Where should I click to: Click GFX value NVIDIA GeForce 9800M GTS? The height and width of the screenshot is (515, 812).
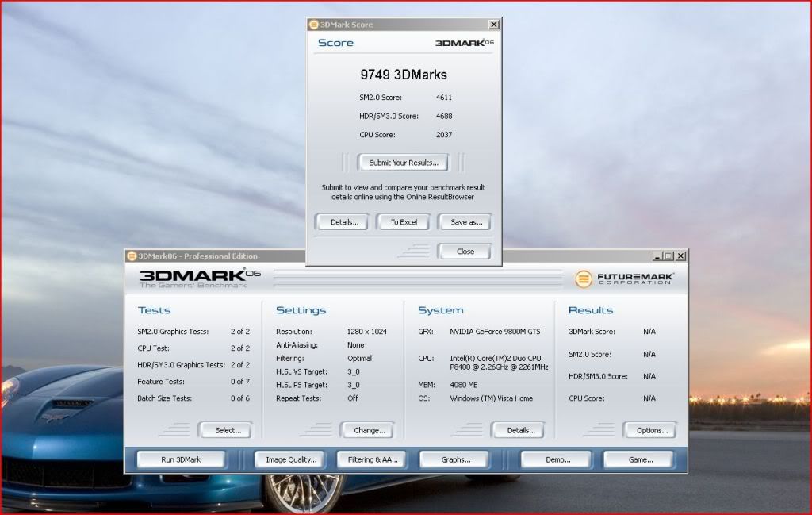[495, 332]
